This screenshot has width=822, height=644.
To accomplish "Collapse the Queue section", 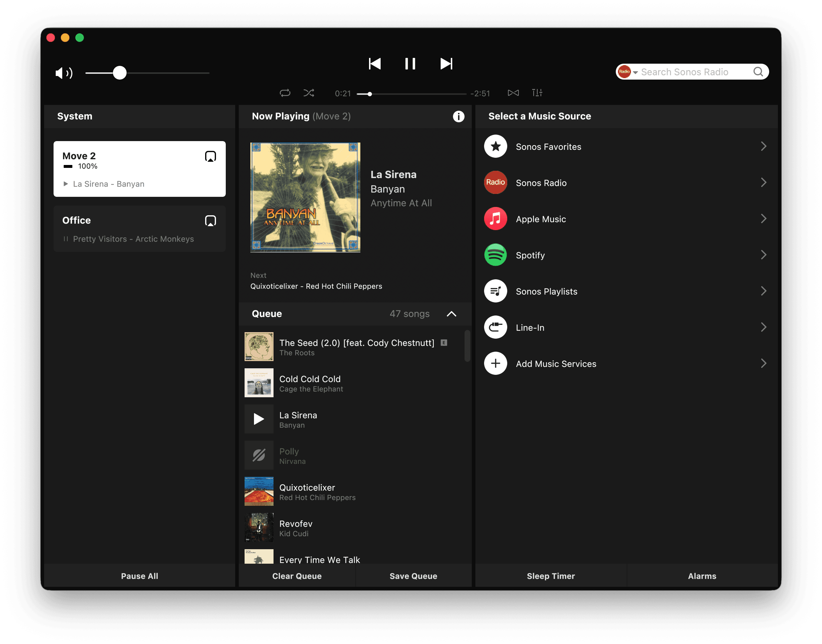I will [452, 314].
